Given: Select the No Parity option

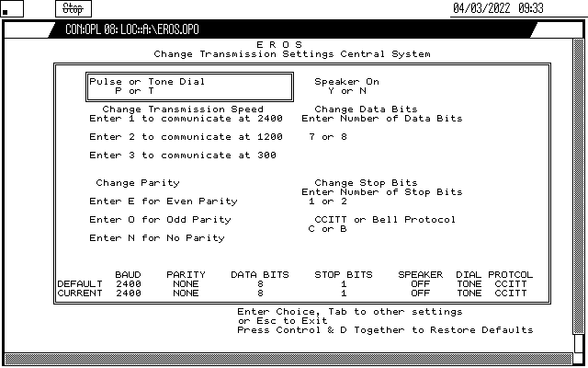Looking at the screenshot, I should pos(157,238).
